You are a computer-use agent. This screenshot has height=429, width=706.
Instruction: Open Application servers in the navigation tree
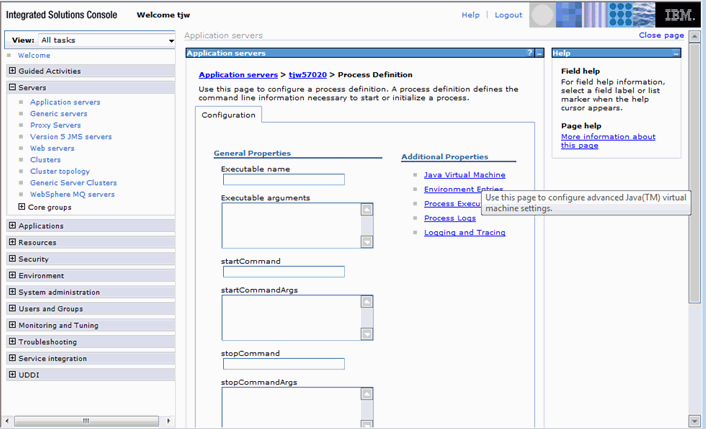pos(65,102)
